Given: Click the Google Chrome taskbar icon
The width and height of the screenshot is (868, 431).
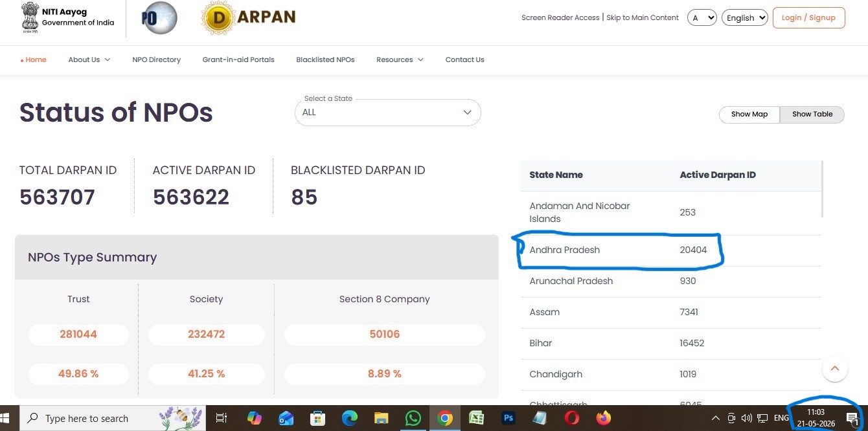Looking at the screenshot, I should coord(444,418).
